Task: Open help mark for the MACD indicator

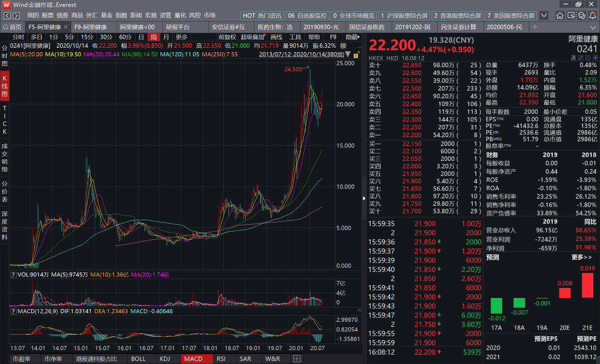Action: coord(13,311)
